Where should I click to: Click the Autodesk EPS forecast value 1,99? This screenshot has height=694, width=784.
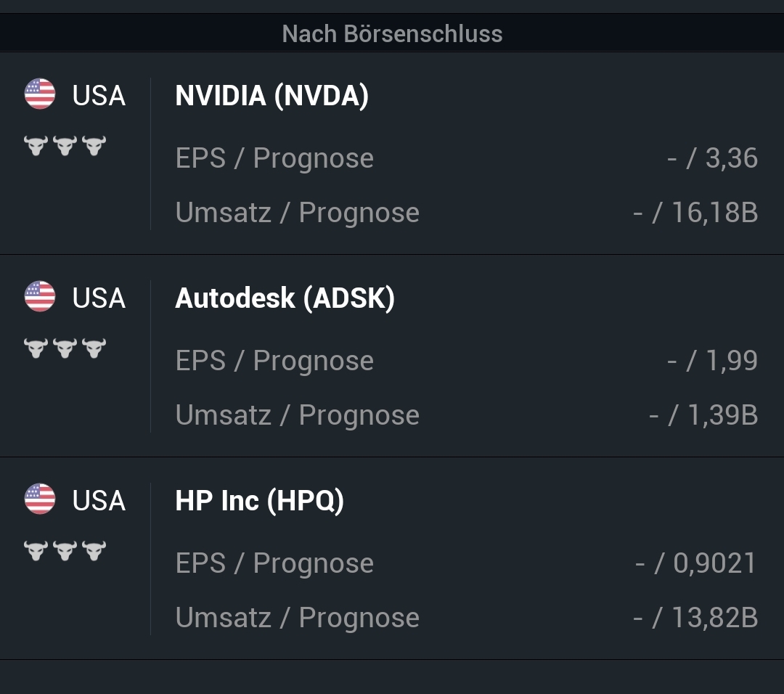730,361
